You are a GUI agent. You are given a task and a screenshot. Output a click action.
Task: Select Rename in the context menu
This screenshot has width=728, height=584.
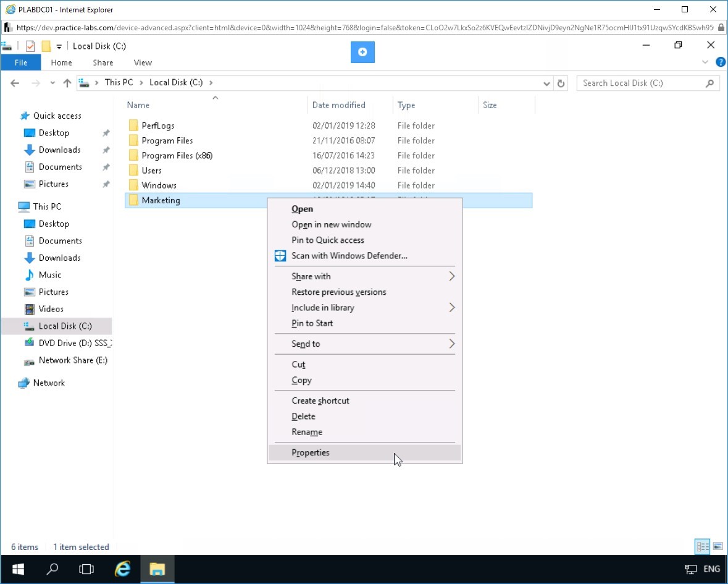pos(364,432)
